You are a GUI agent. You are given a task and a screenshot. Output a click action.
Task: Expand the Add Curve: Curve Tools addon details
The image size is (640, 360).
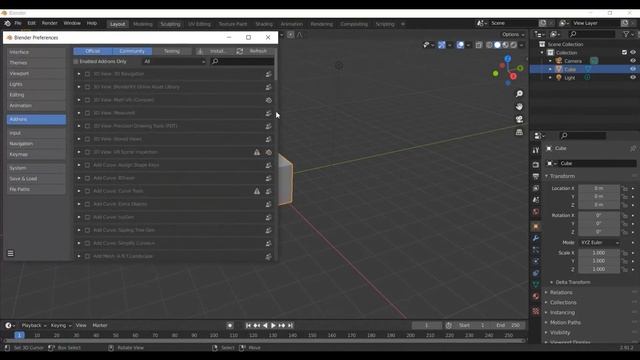79,191
